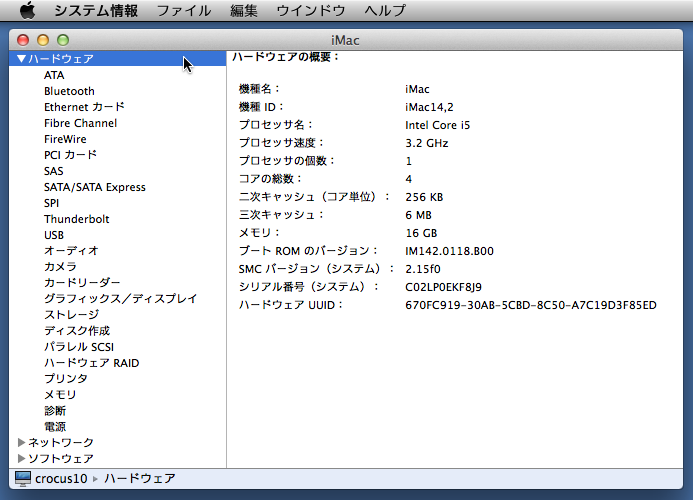
Task: Click the 機種 ID value iMac14,2
Action: (x=429, y=107)
